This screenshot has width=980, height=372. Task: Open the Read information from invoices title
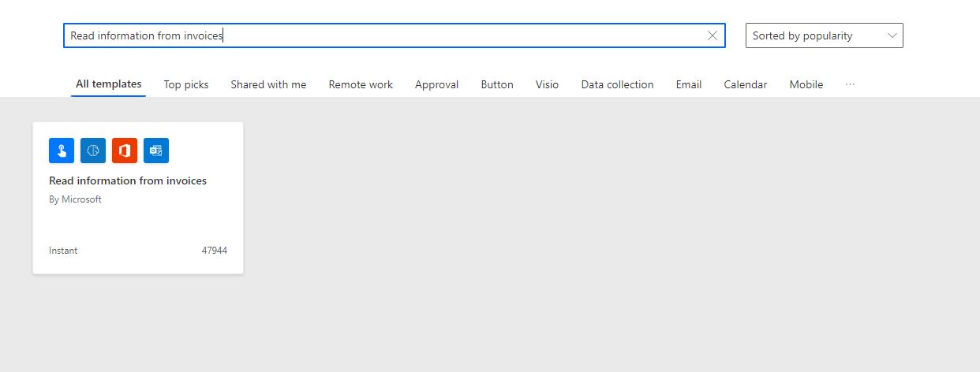(128, 180)
